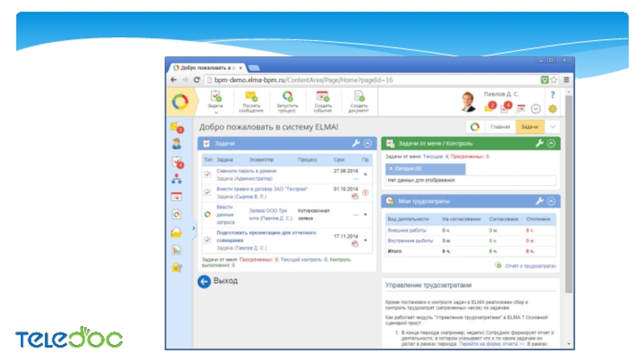This screenshot has height=362, width=644.
Task: Click Создать событие in the toolbar
Action: [x=323, y=101]
